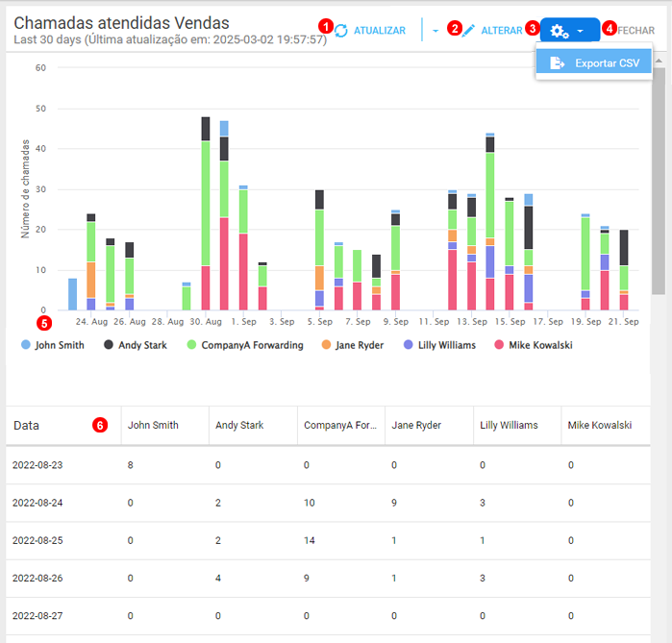Click Mike Kowalski pink legend dot

click(x=497, y=344)
